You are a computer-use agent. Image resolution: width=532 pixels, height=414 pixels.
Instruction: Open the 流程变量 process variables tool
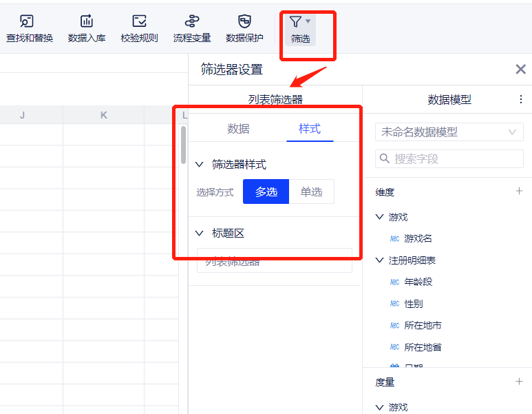pos(192,21)
